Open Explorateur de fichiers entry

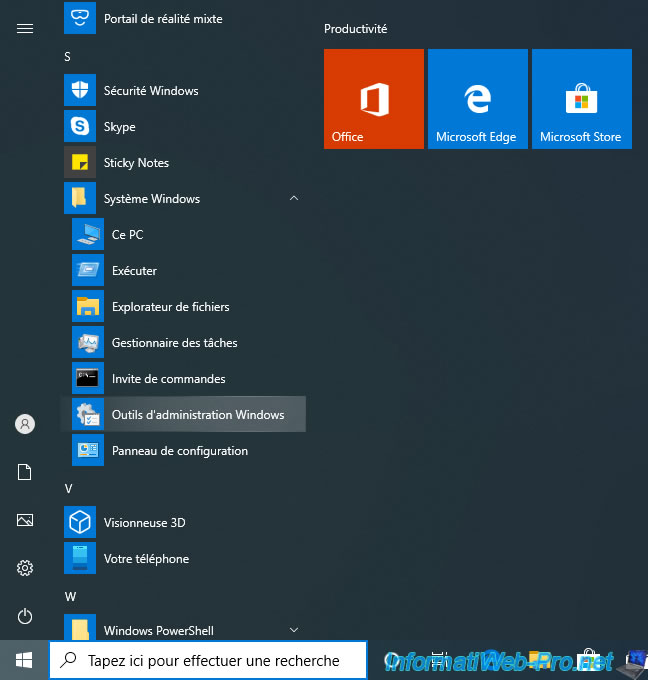pyautogui.click(x=170, y=307)
